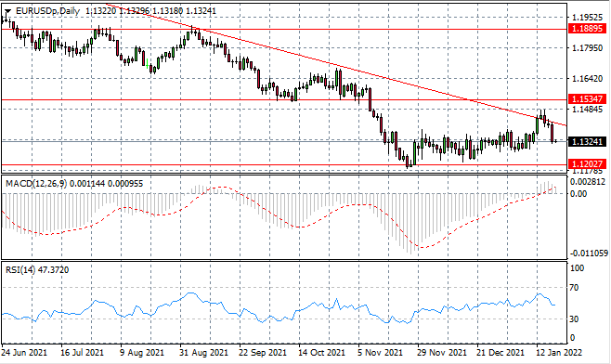Image resolution: width=611 pixels, height=364 pixels.
Task: Click the EURUSDp,Daily chart title
Action: [47, 11]
